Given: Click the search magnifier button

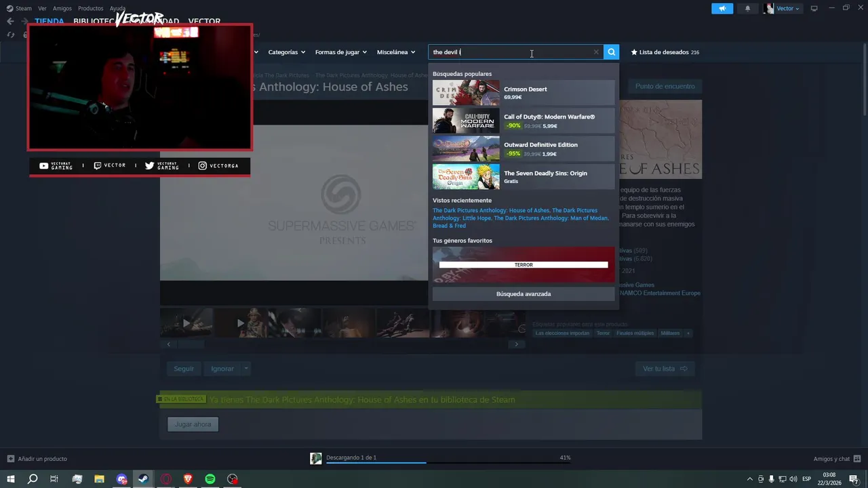Looking at the screenshot, I should [x=611, y=52].
